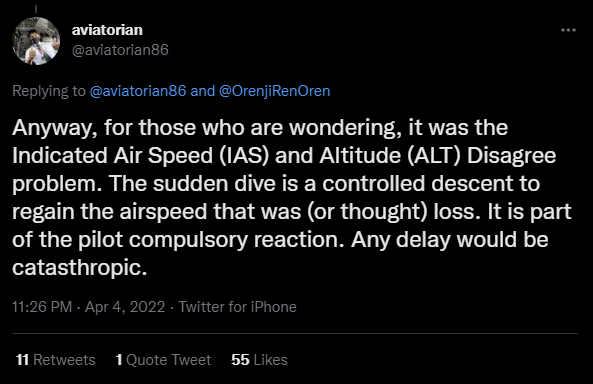Screen dimensions: 593x384
Task: Click the thread connector line above avatar
Action: [36, 9]
